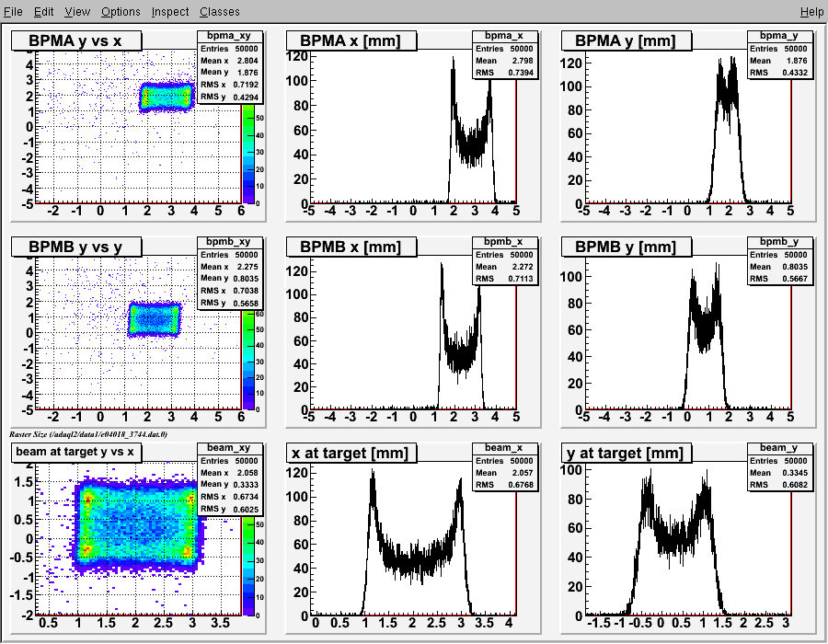Viewport: 828px width, 644px height.
Task: Open the File menu
Action: [x=13, y=12]
